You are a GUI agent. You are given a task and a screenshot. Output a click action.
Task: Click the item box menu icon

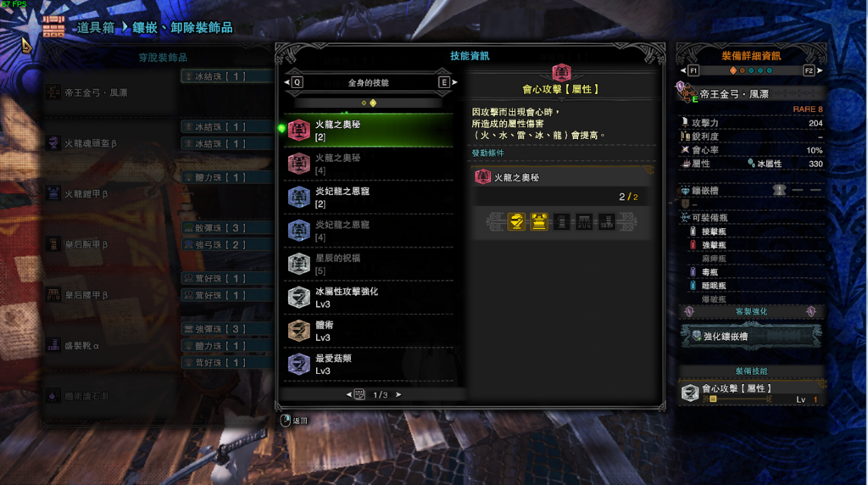pyautogui.click(x=53, y=26)
